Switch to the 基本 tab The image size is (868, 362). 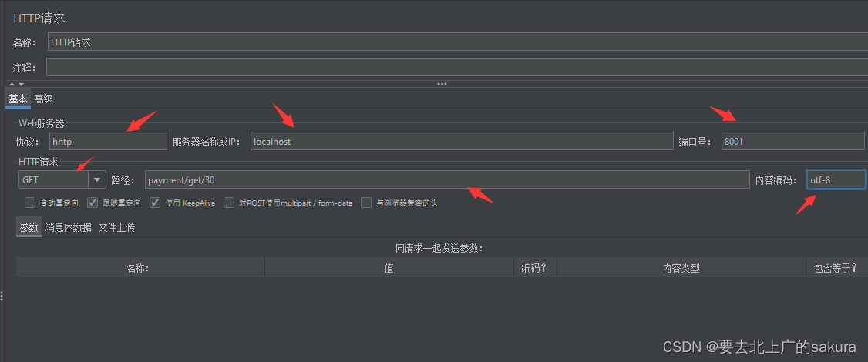[19, 99]
